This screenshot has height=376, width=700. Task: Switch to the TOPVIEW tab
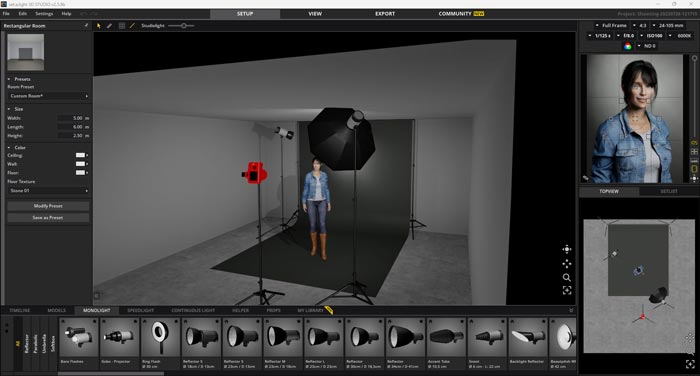coord(609,191)
